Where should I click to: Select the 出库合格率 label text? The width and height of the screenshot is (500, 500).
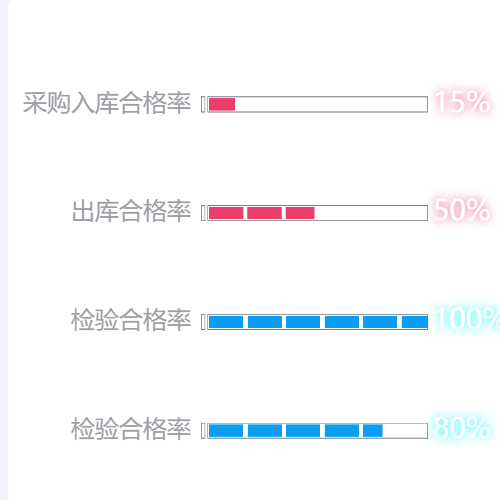coord(131,212)
